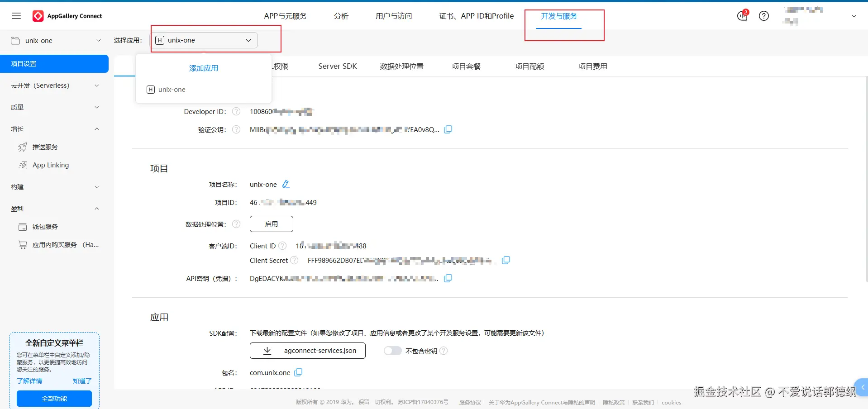Screen dimensions: 868x409
Task: Open the hamburger main menu
Action: 16,16
